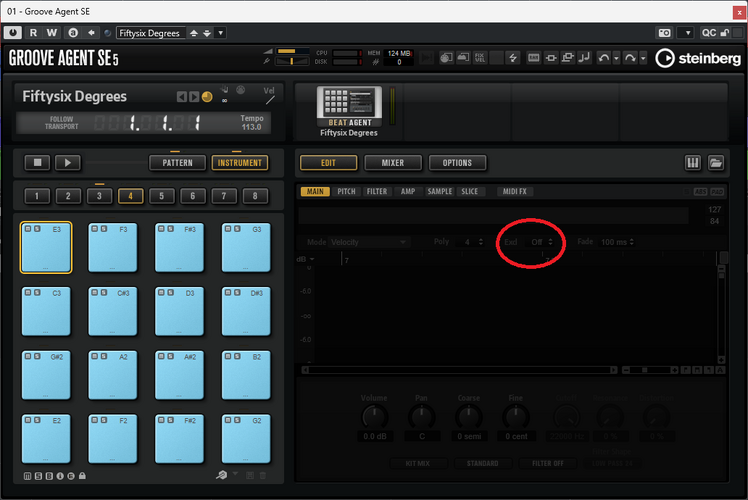Click the lightning bolt toolbar icon
This screenshot has width=748, height=500.
pos(513,58)
